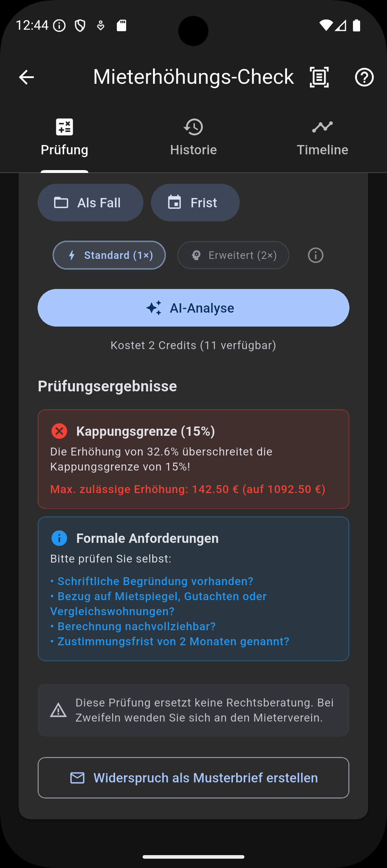Click the back arrow to leave Mieterhöhungs-Check
Image resolution: width=387 pixels, height=868 pixels.
click(x=26, y=77)
